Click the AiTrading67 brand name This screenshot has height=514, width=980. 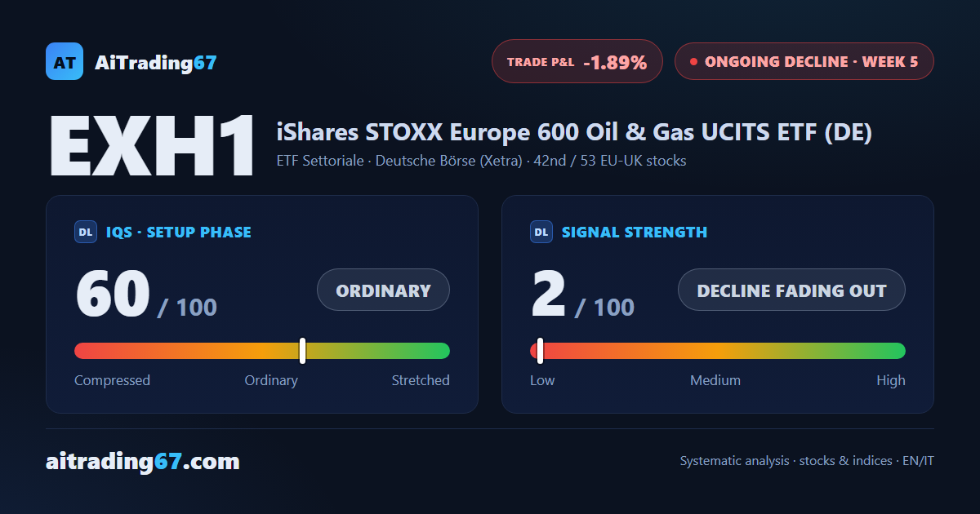(156, 62)
